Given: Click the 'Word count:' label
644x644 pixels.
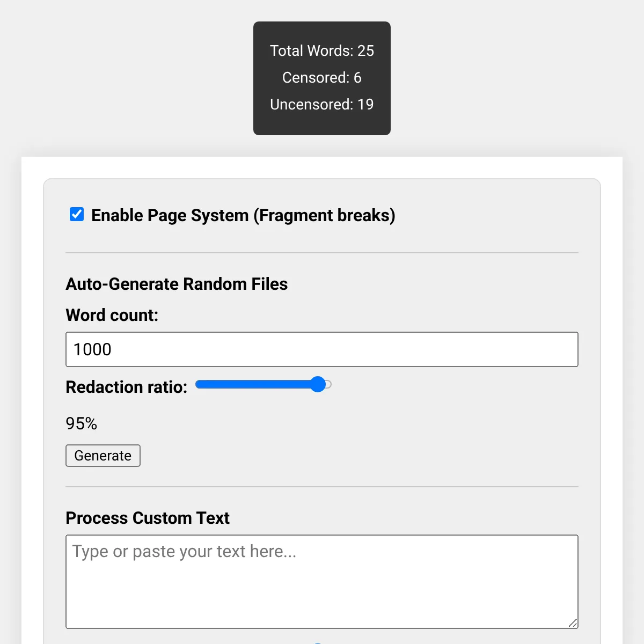Looking at the screenshot, I should pos(112,315).
